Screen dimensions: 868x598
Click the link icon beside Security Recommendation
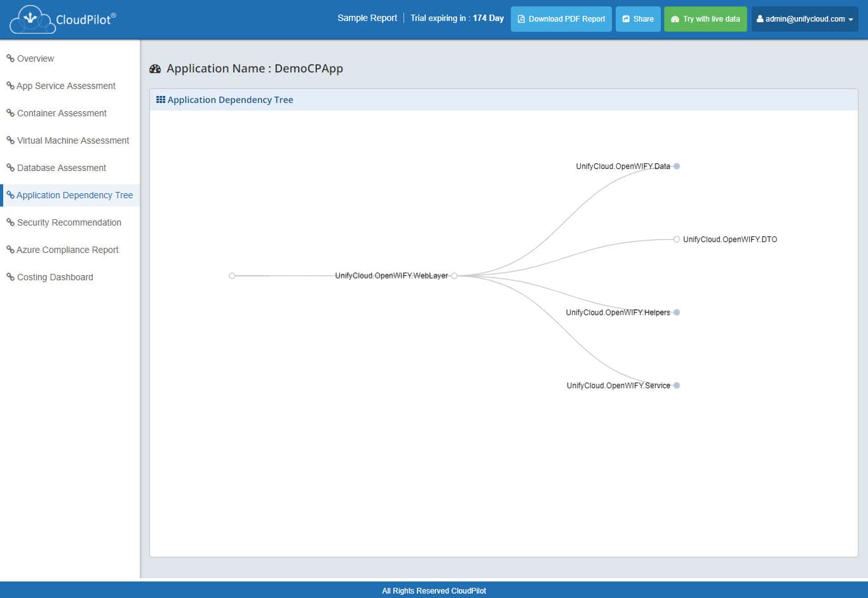[10, 222]
